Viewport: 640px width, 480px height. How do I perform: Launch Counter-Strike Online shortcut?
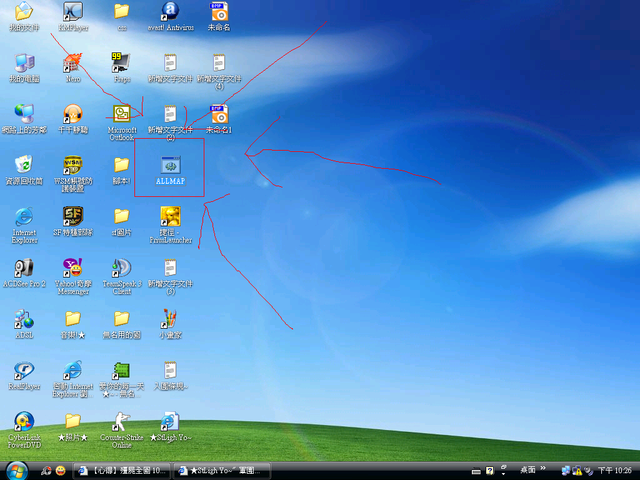click(121, 422)
